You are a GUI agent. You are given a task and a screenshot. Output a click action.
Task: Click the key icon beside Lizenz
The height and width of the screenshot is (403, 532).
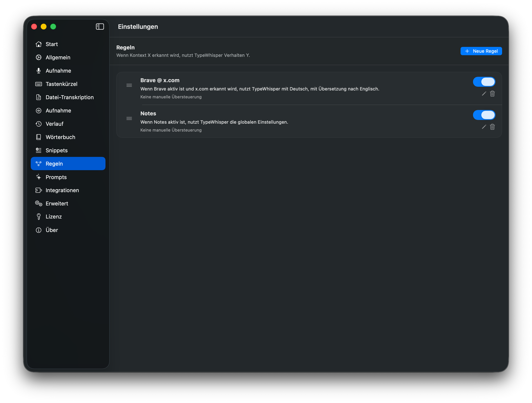coord(38,217)
